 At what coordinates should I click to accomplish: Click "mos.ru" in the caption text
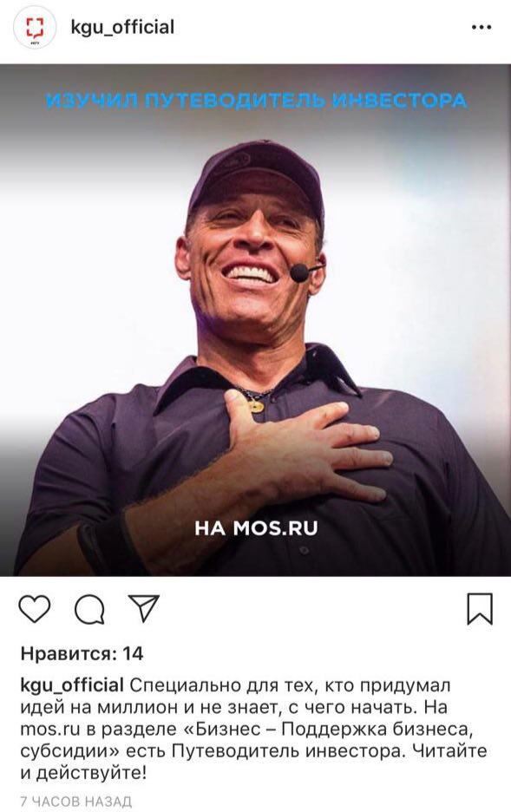(x=50, y=729)
